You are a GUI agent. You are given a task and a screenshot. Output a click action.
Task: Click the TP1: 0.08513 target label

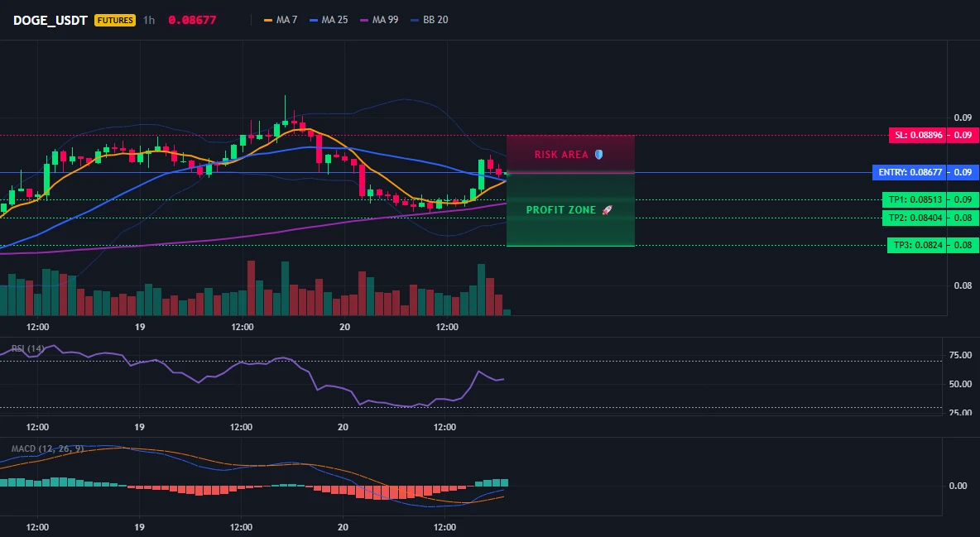pos(915,200)
